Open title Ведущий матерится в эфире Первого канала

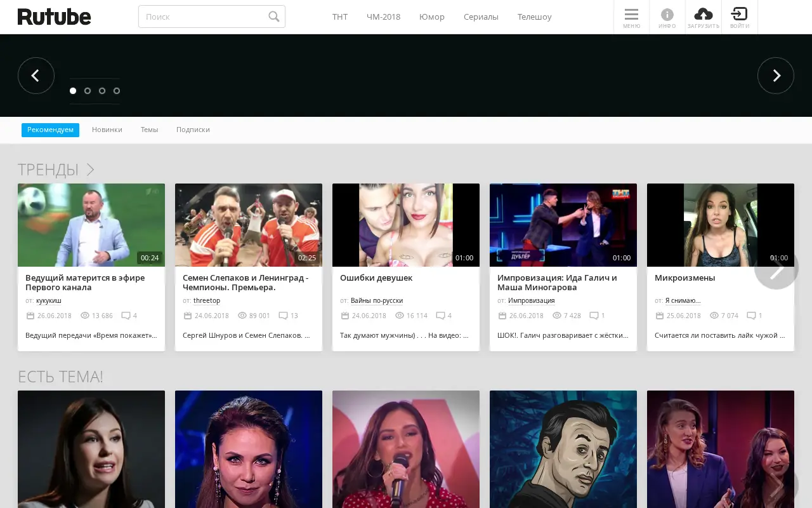85,283
